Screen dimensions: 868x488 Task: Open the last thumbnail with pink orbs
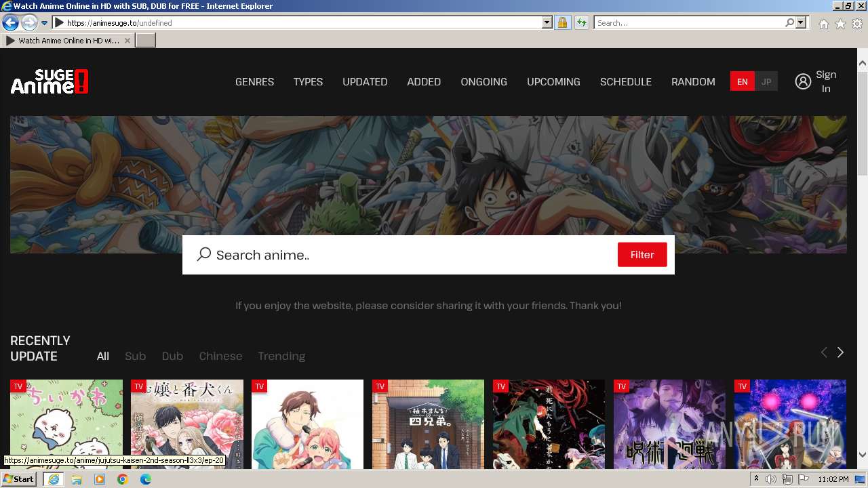pos(791,424)
